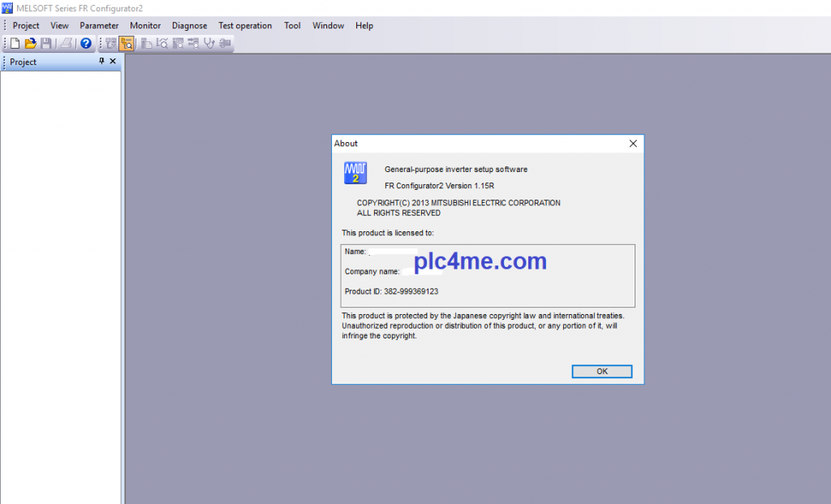Close the About dialog with X
This screenshot has width=831, height=504.
click(x=633, y=144)
